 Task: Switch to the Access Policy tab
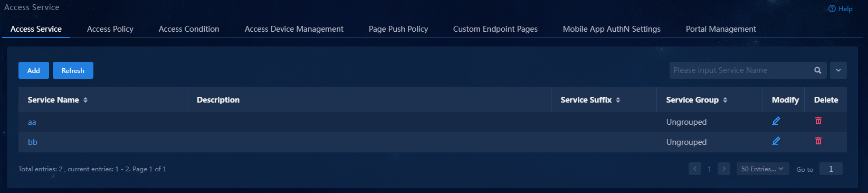click(x=110, y=29)
